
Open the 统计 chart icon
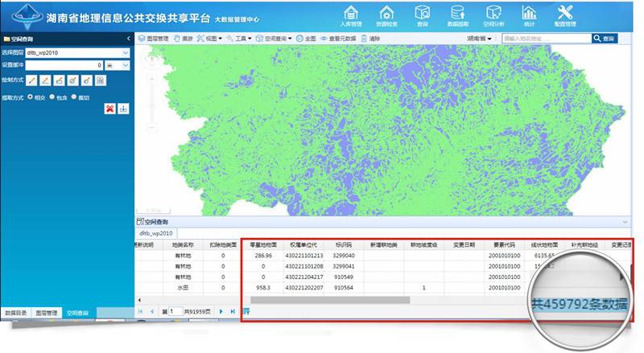tap(529, 14)
